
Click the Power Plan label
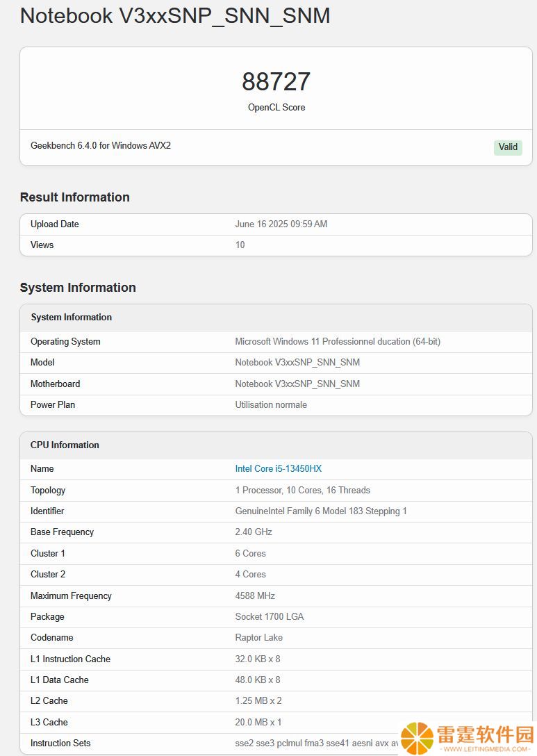53,405
